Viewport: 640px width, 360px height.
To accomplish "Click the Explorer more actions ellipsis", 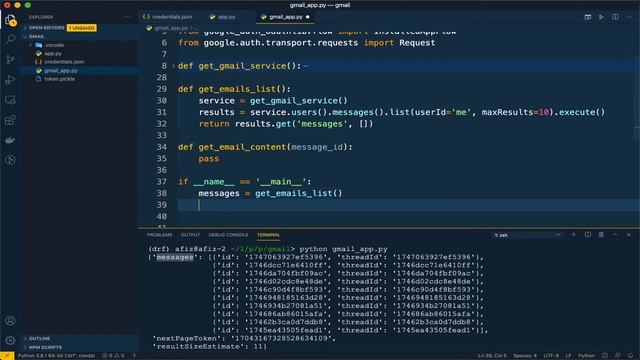I will (127, 17).
